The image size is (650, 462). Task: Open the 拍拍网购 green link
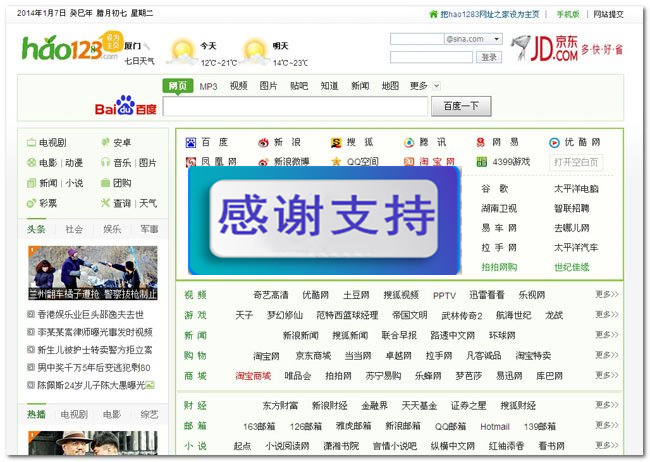click(x=499, y=267)
